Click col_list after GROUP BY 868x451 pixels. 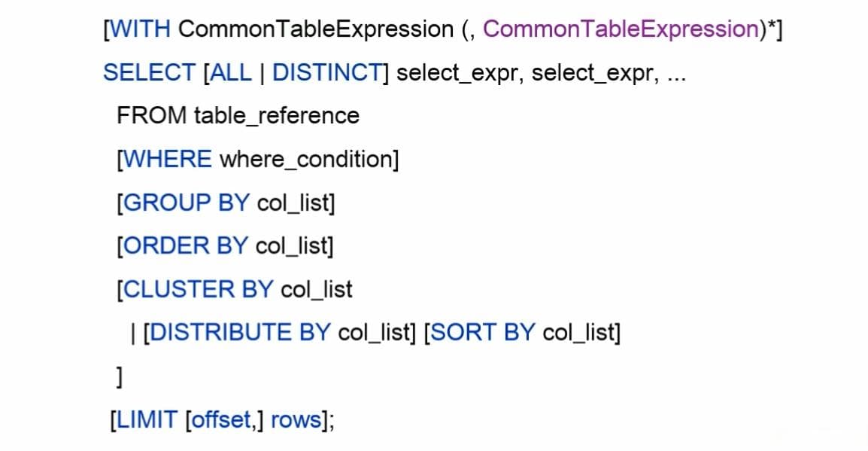pyautogui.click(x=293, y=203)
